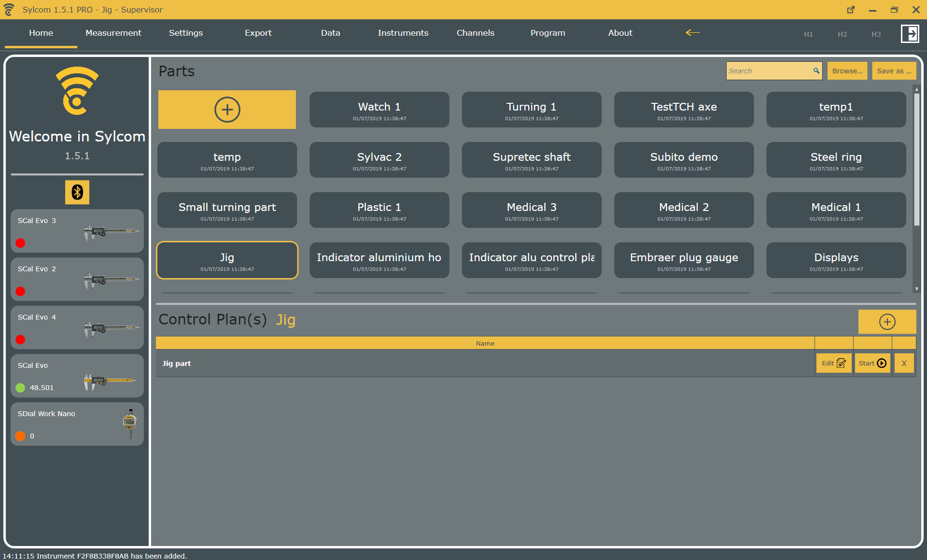Select the Plastic 1 part

[379, 210]
